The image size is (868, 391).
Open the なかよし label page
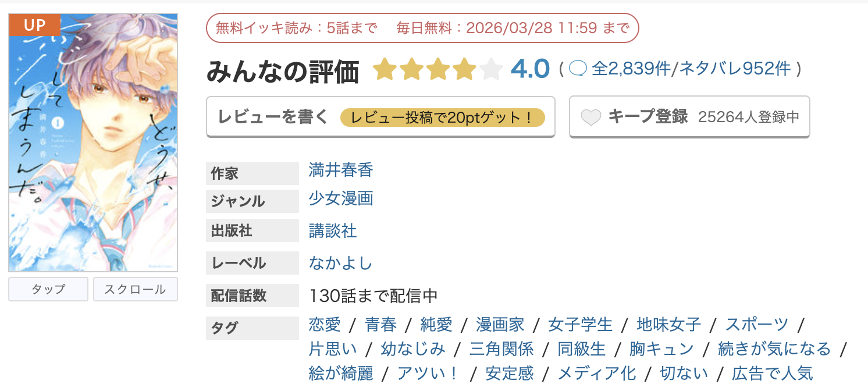340,263
